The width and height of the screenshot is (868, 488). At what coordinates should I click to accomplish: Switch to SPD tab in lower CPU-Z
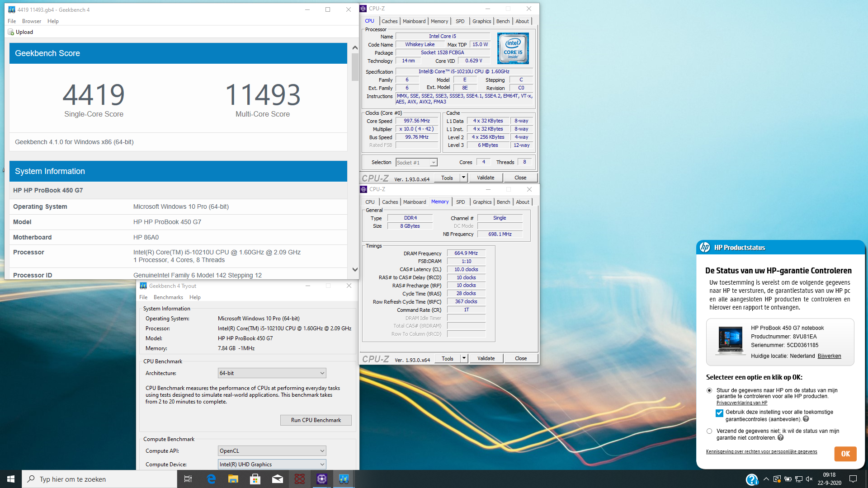coord(460,202)
